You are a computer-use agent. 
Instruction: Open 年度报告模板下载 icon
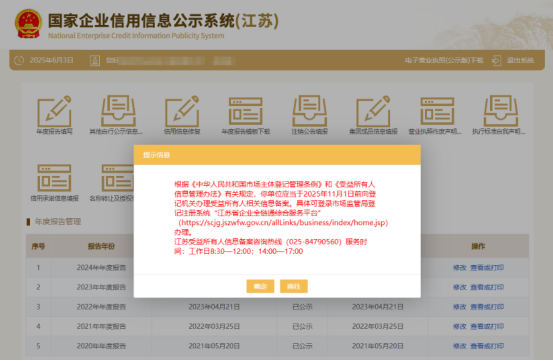[x=245, y=111]
